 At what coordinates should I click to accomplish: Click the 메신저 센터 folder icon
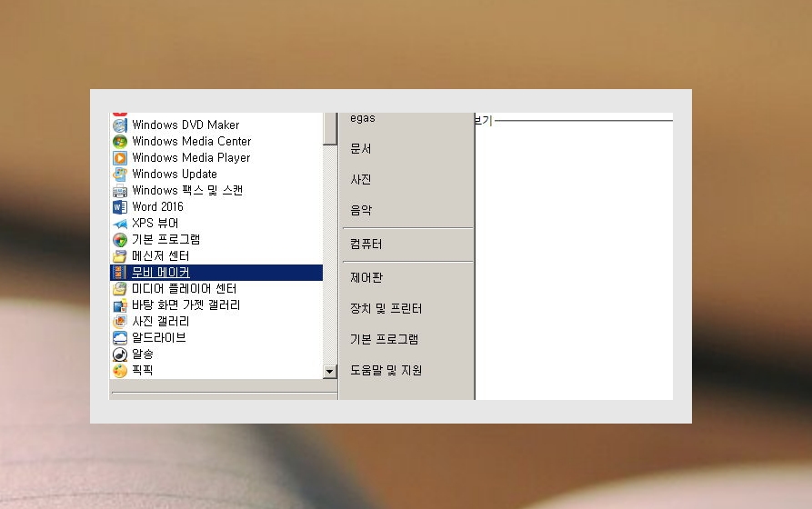coord(120,256)
